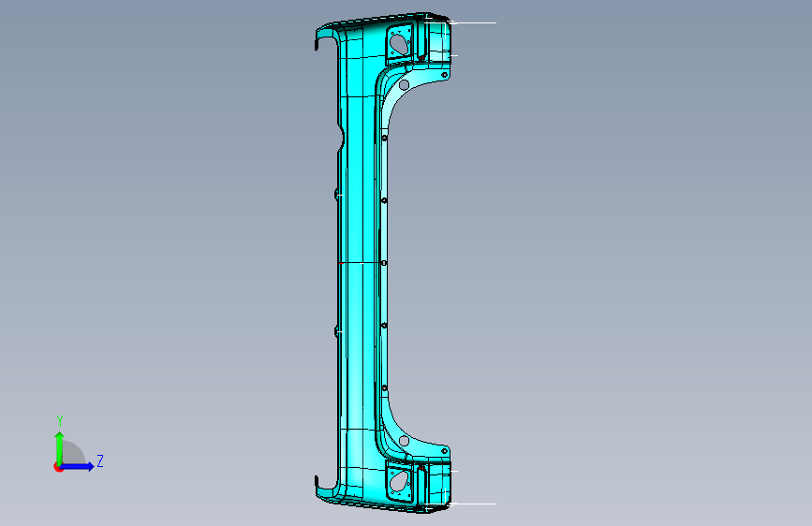Viewport: 812px width, 526px height.
Task: Select the large circular hole near bottom curve
Action: pyautogui.click(x=404, y=441)
